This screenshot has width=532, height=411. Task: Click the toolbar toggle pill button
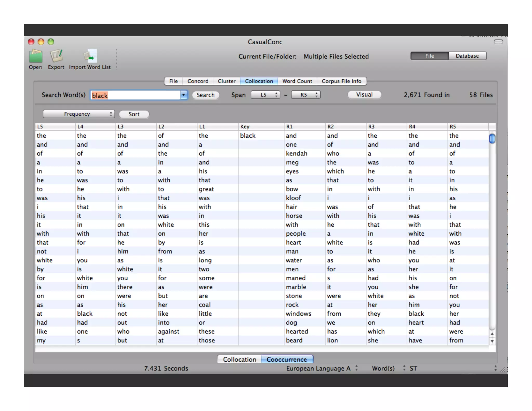(x=498, y=42)
